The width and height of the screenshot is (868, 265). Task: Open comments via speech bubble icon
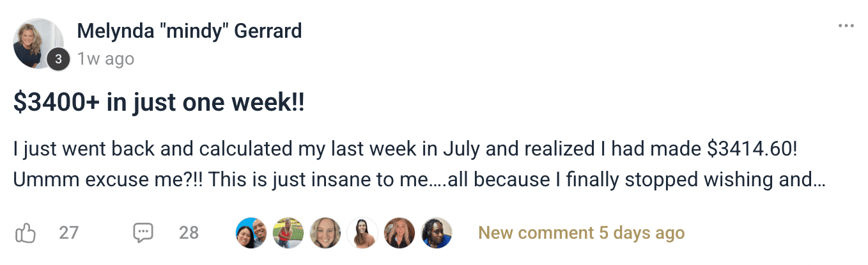point(143,233)
